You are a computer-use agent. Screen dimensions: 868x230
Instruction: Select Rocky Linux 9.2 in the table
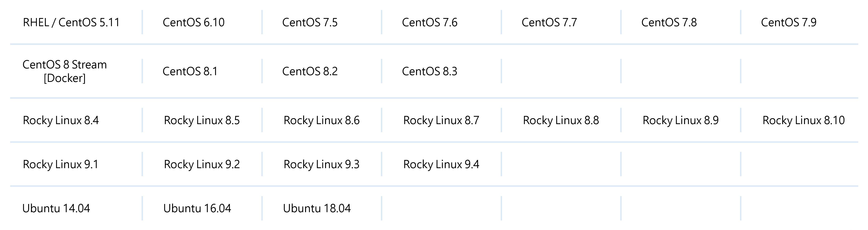202,164
